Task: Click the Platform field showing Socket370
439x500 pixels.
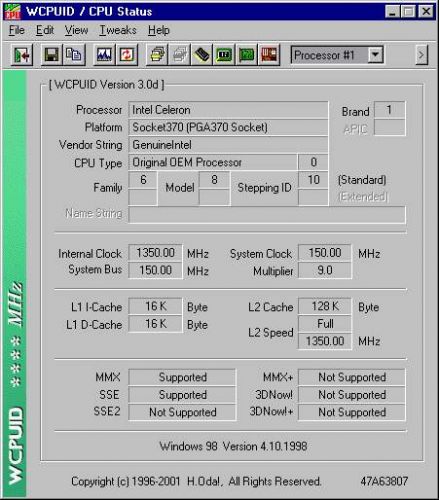Action: (228, 127)
